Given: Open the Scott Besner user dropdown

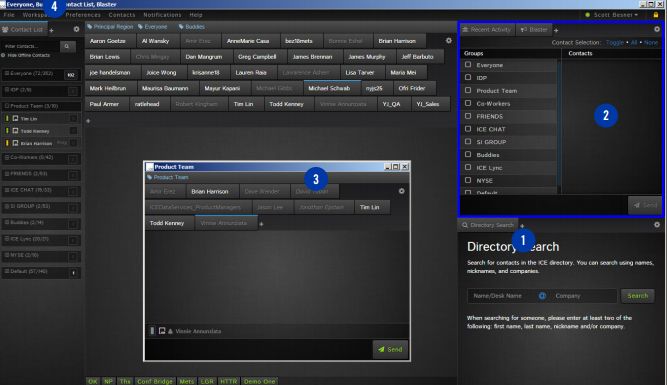Looking at the screenshot, I should tap(616, 14).
